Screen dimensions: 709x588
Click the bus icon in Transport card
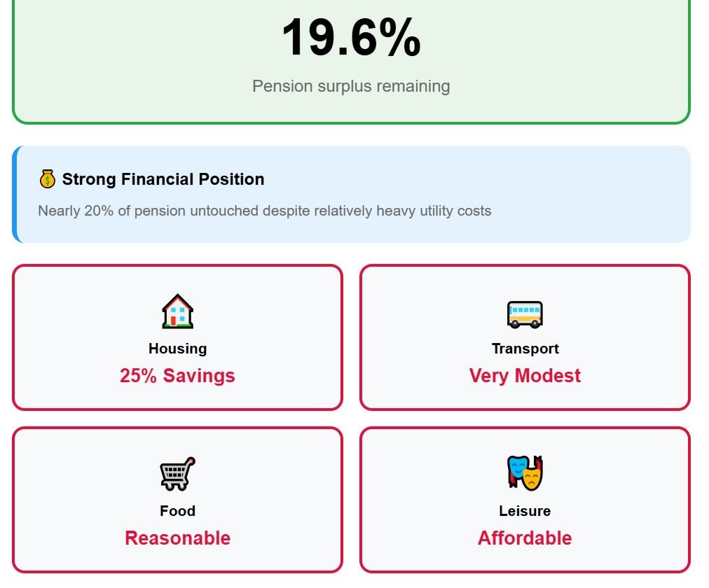(x=525, y=314)
